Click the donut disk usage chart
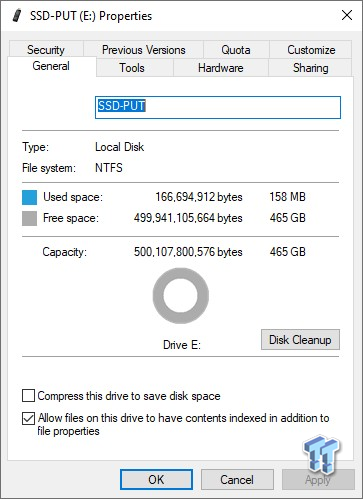The image size is (363, 499). coord(181,296)
